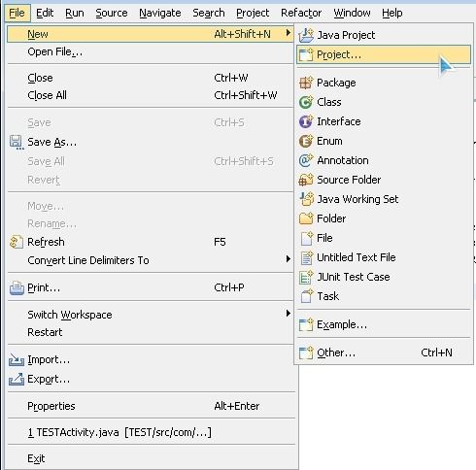The width and height of the screenshot is (476, 470).
Task: Expand the Convert Line Delimiters To submenu arrow
Action: tap(288, 259)
